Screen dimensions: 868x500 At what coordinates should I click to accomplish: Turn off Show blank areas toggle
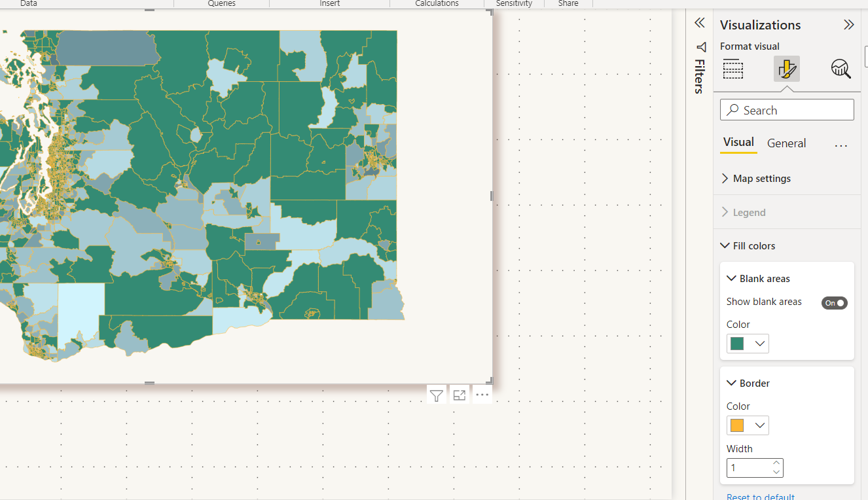[x=835, y=303]
